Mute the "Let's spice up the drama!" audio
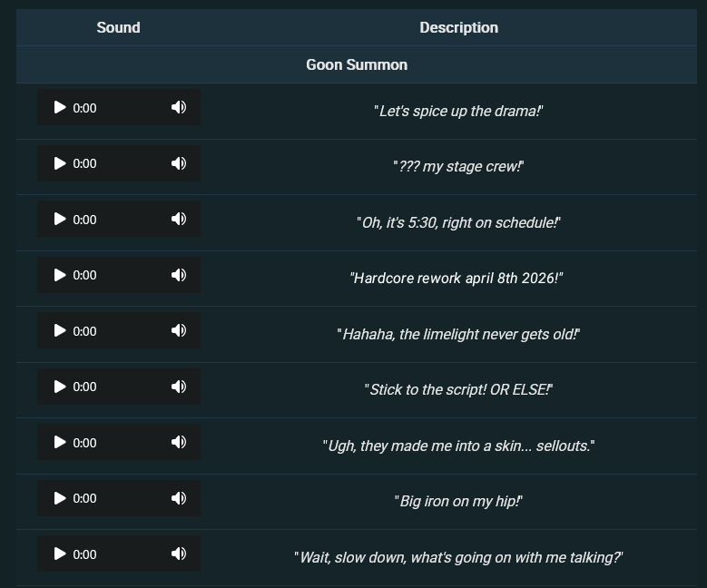The height and width of the screenshot is (588, 707). (x=179, y=107)
